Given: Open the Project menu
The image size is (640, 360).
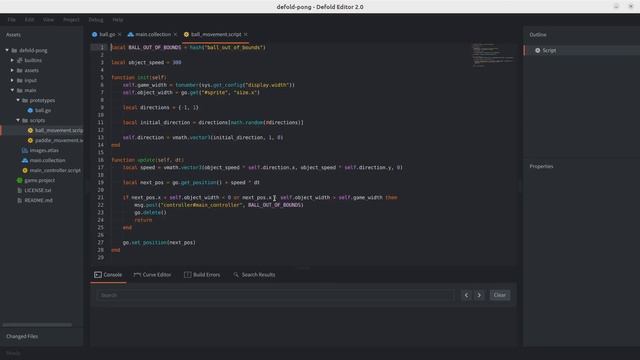Looking at the screenshot, I should click(x=71, y=20).
